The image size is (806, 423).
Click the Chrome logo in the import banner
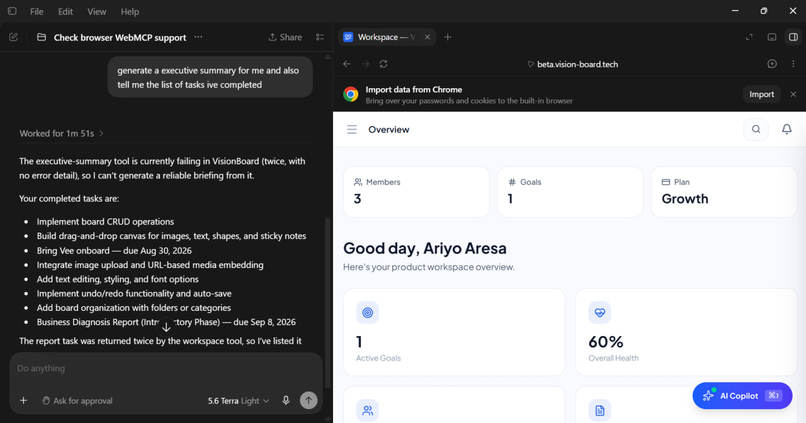(351, 94)
